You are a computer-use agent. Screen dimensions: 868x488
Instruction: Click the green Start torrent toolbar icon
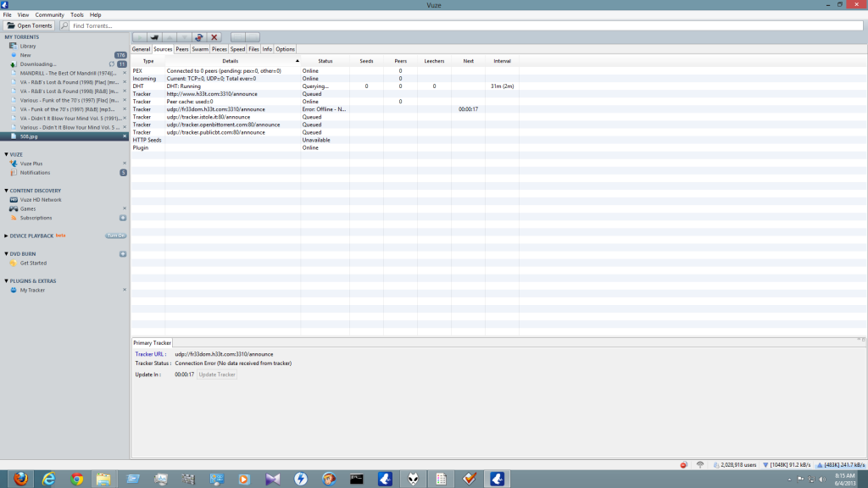click(x=140, y=37)
